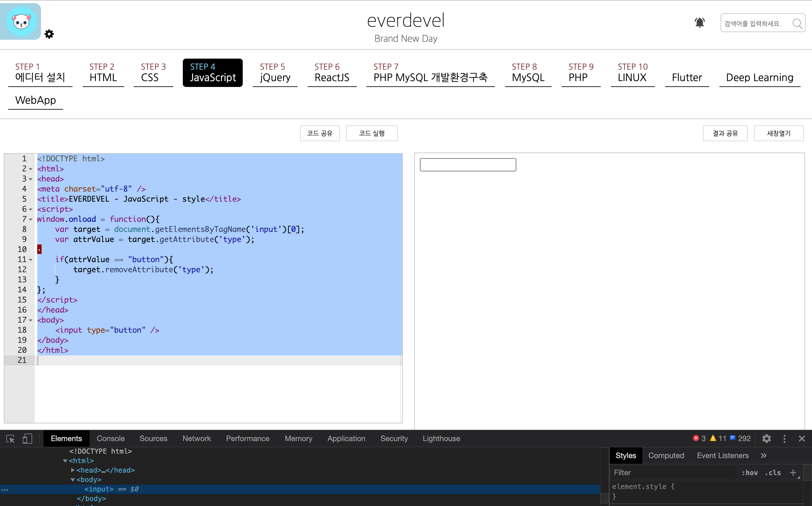The height and width of the screenshot is (506, 812).
Task: Open STEP 7 PHP MySQL 개발환경구축
Action: tap(431, 72)
